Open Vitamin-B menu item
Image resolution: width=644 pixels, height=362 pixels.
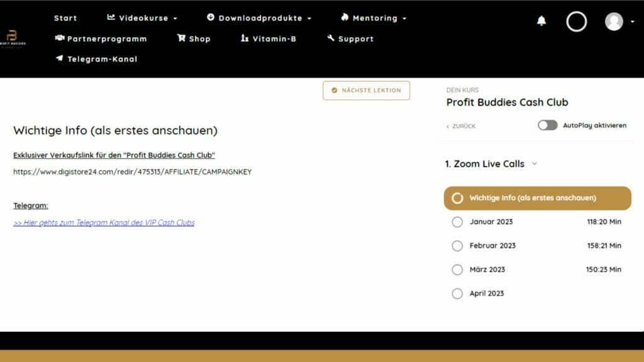tap(269, 38)
